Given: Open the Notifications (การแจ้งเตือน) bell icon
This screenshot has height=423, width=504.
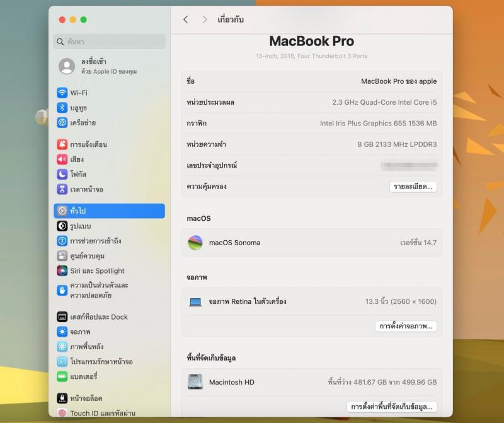Looking at the screenshot, I should [x=62, y=144].
